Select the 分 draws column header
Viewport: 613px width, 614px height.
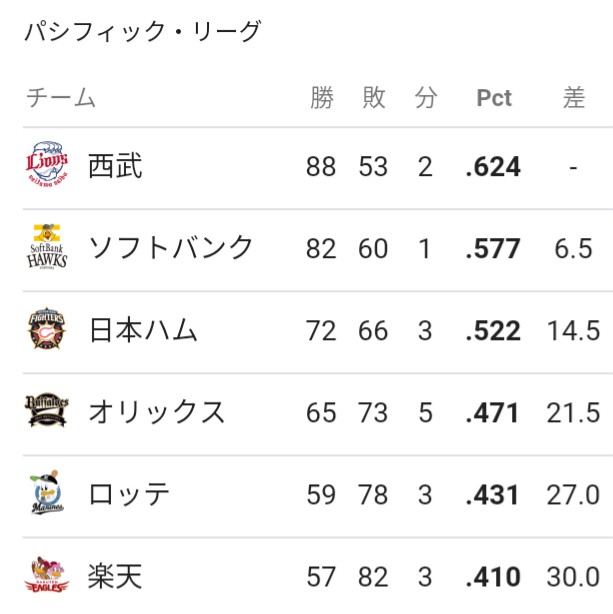426,97
